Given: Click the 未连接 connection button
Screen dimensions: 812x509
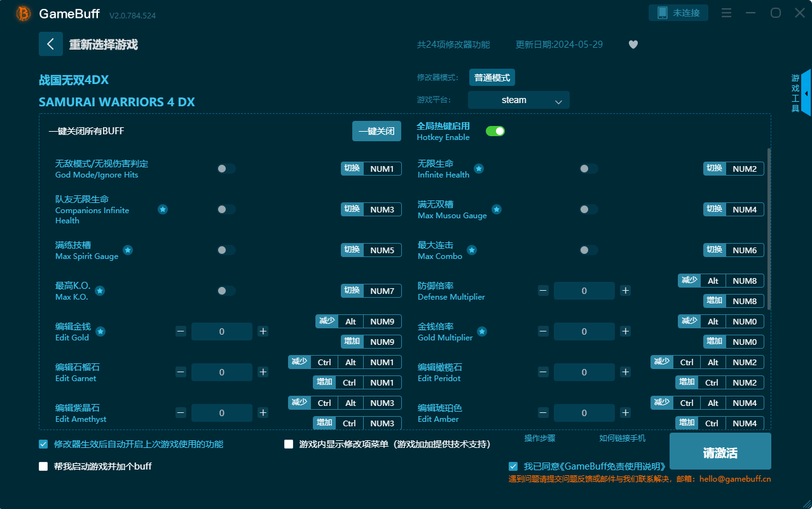Looking at the screenshot, I should pyautogui.click(x=678, y=13).
